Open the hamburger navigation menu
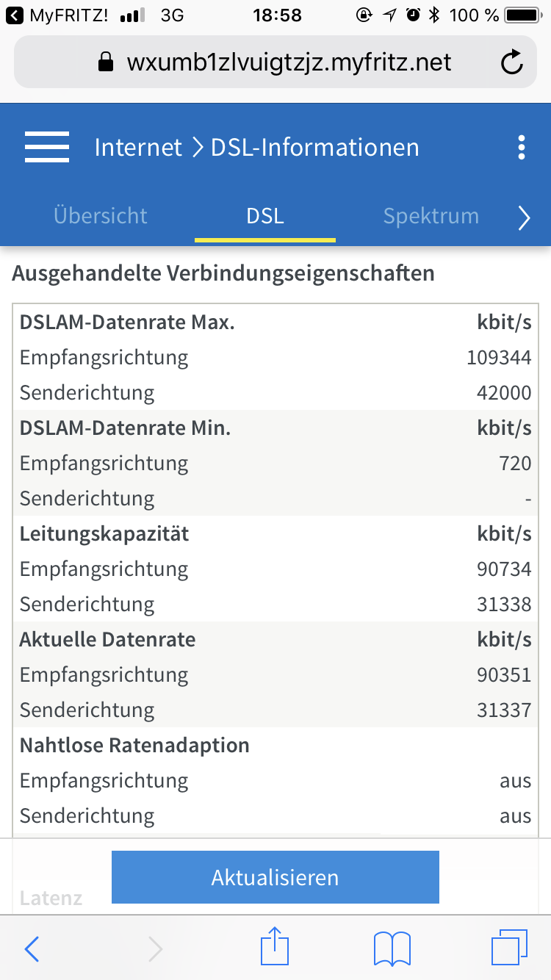The image size is (551, 980). click(47, 147)
